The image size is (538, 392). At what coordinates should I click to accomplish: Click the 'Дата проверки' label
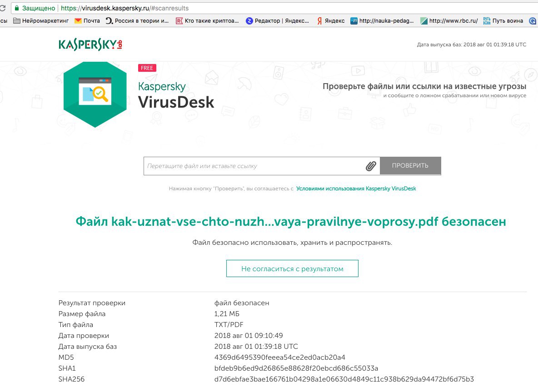pyautogui.click(x=84, y=336)
